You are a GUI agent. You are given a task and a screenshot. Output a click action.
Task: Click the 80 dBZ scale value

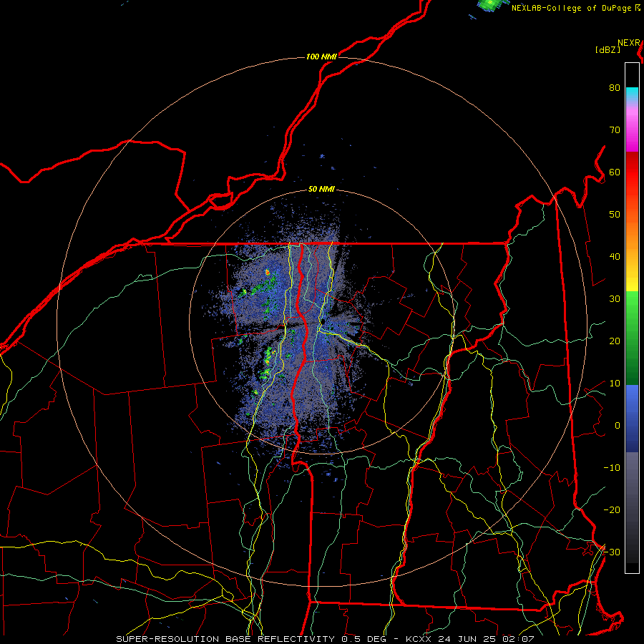pos(615,88)
